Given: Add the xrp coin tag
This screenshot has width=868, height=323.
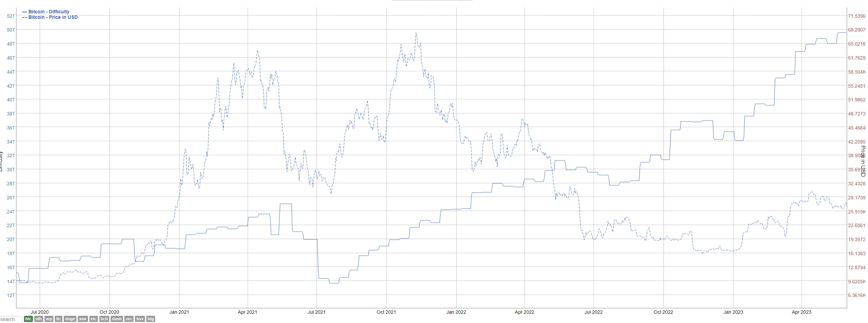Looking at the screenshot, I should click(x=49, y=319).
